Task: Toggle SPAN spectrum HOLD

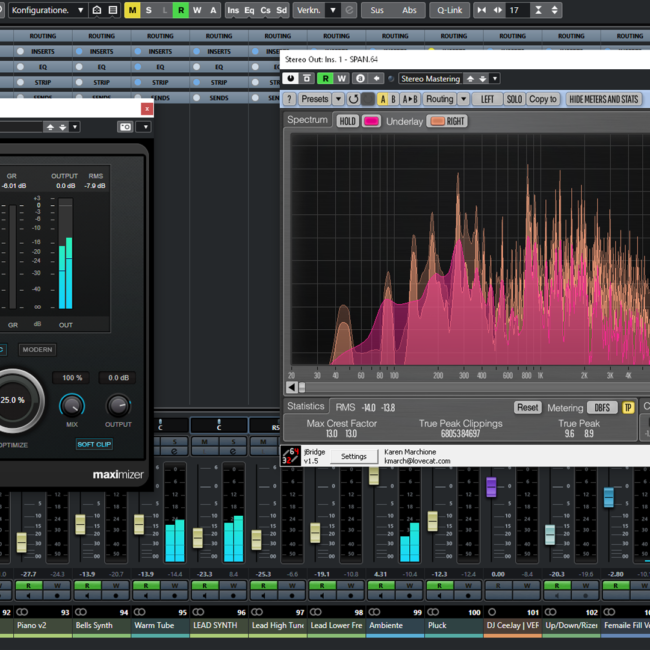Action: click(347, 121)
